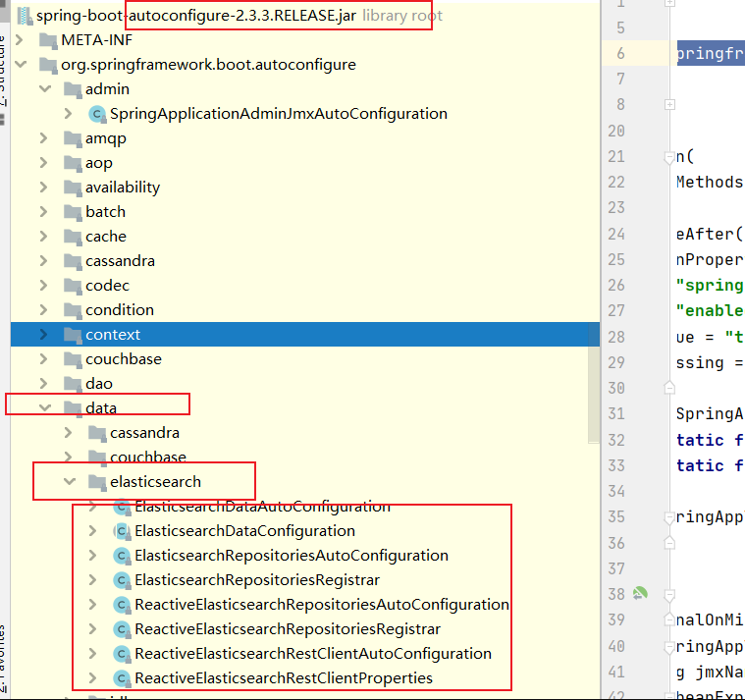Select the couchbase package above dao
Viewport: 745px width, 700px height.
[x=124, y=359]
